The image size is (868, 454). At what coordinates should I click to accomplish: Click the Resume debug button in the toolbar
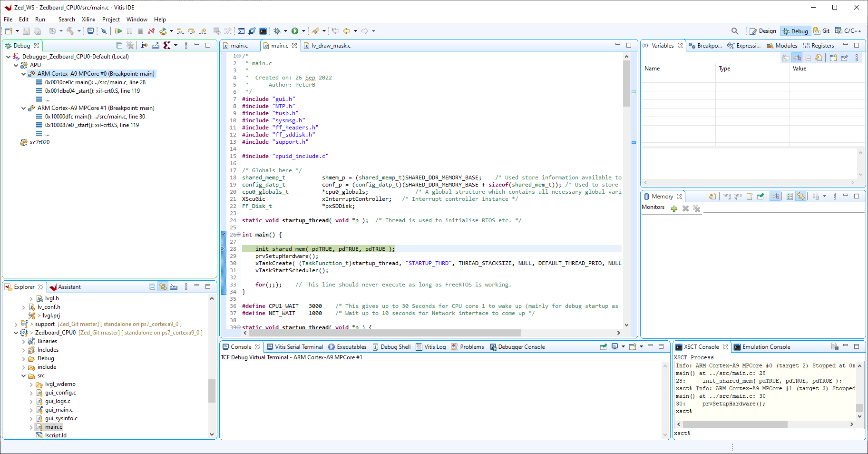[118, 31]
